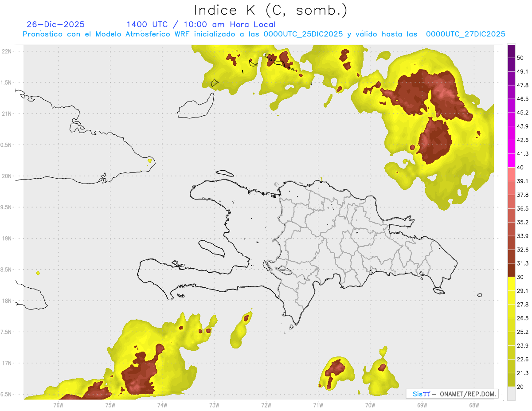The height and width of the screenshot is (411, 532).
Task: Click the colorbar value "49.1"
Action: point(523,71)
